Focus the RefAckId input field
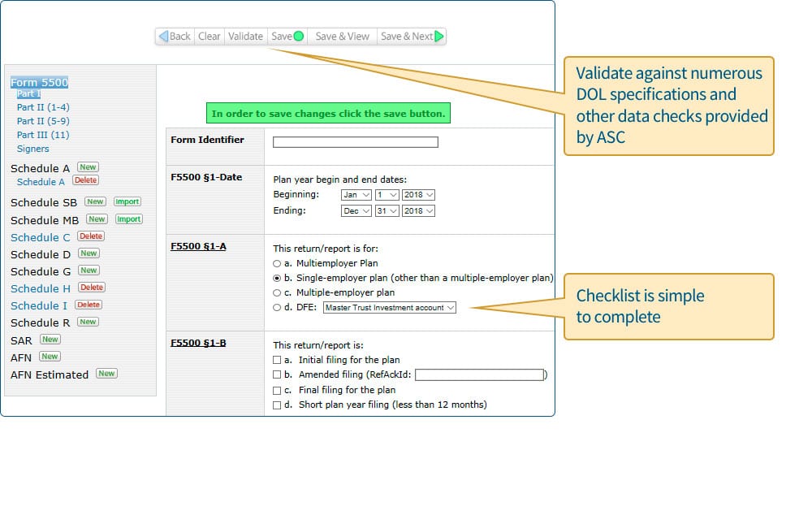812x515 pixels. (480, 374)
